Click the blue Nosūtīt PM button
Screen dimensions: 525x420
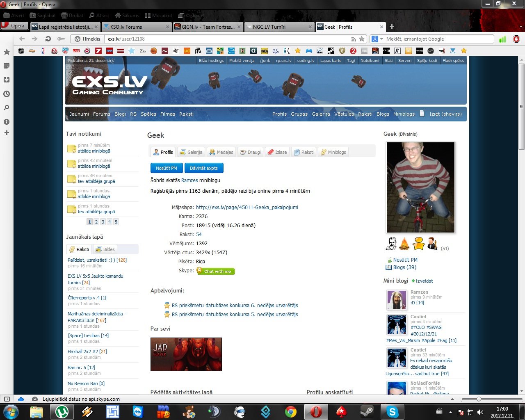[167, 168]
